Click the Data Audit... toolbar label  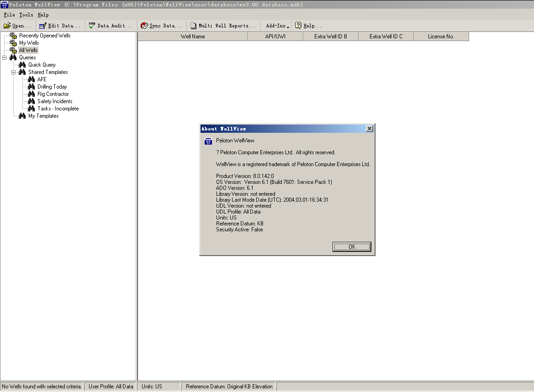tap(115, 26)
